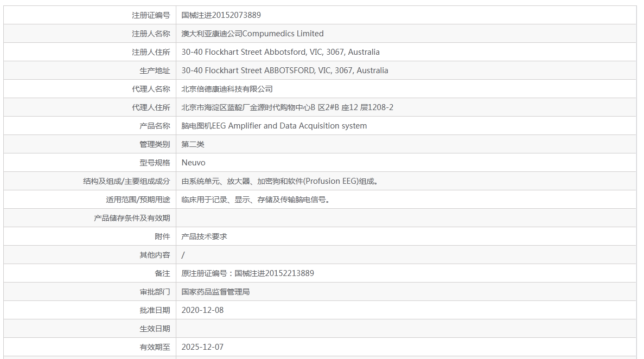This screenshot has height=359, width=644.
Task: Select 澳大利亚康迪公司Compumedics Limited text
Action: coord(252,34)
